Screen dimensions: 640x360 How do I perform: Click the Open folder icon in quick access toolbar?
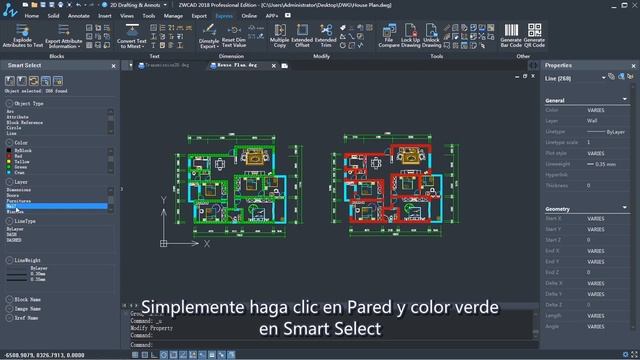[34, 5]
